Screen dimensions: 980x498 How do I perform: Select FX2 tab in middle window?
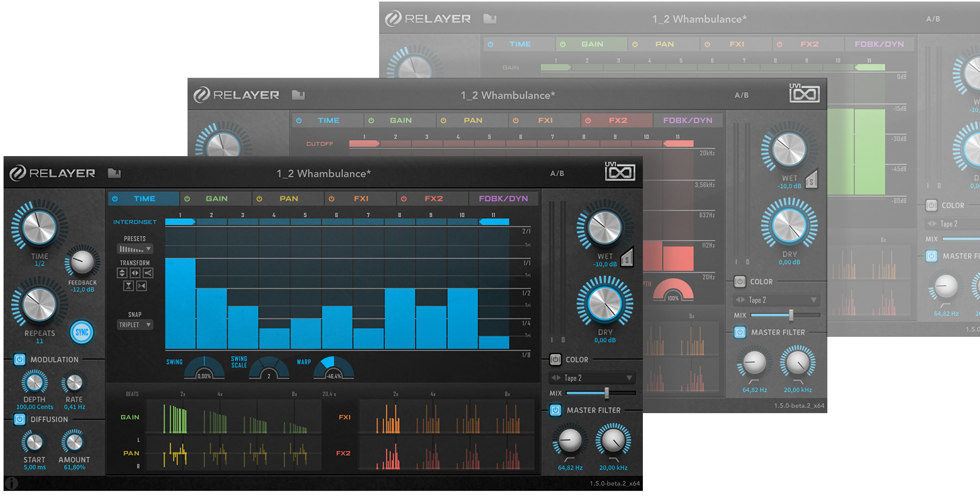[617, 120]
